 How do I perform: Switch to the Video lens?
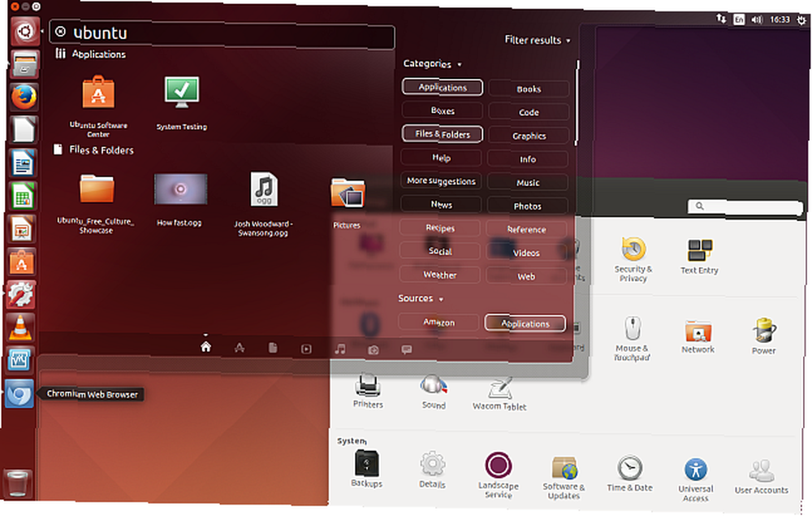[x=307, y=349]
